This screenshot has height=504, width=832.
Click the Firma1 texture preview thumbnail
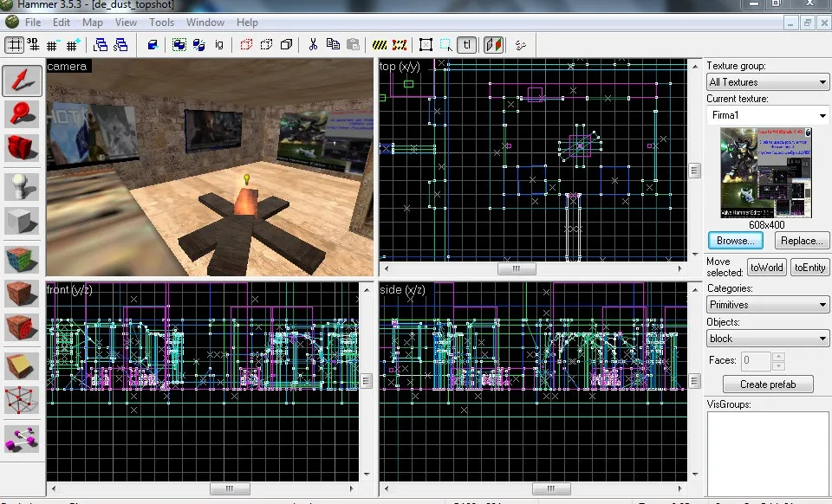click(x=766, y=173)
